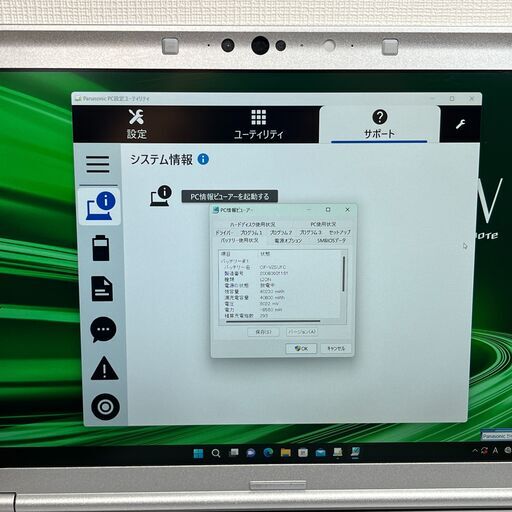Launch Microsoft Edge from the taskbar
The width and height of the screenshot is (512, 512).
(268, 452)
